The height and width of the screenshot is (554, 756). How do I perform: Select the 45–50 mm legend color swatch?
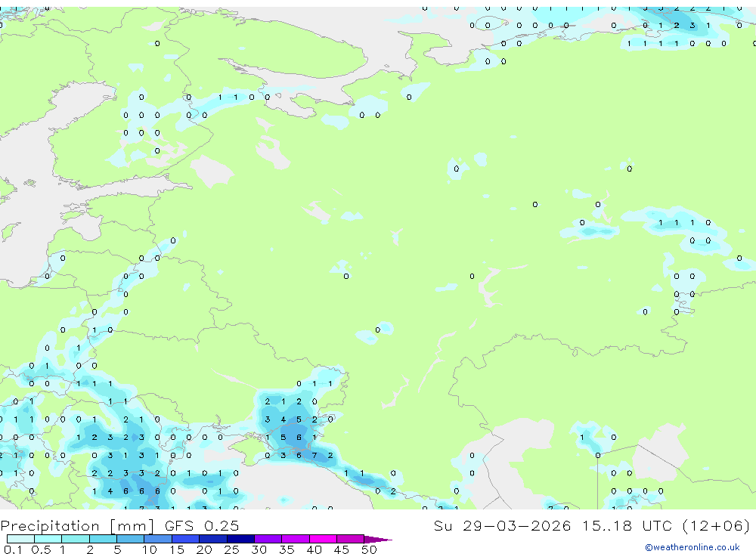click(351, 539)
